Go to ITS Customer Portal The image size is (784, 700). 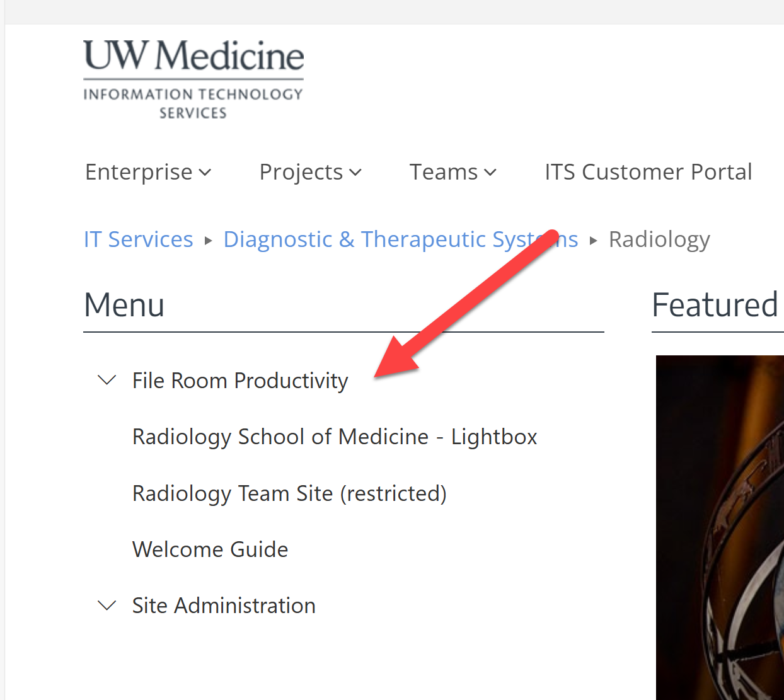point(648,172)
